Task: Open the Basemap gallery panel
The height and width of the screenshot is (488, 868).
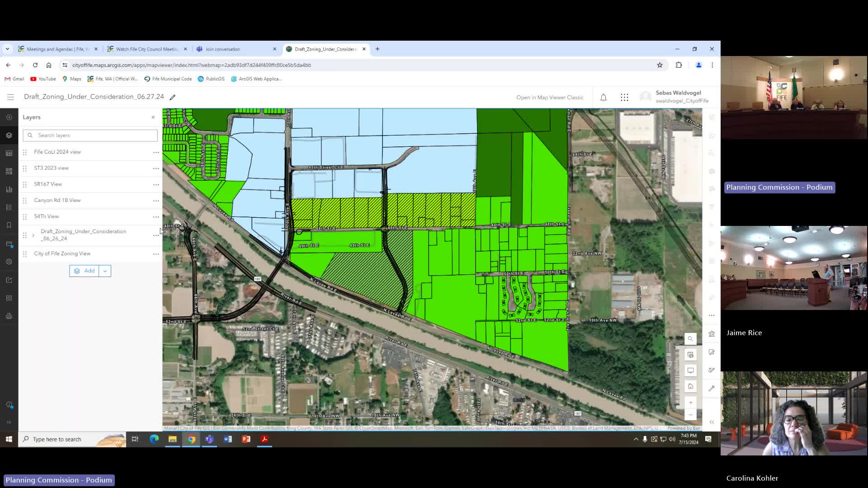Action: (x=9, y=171)
